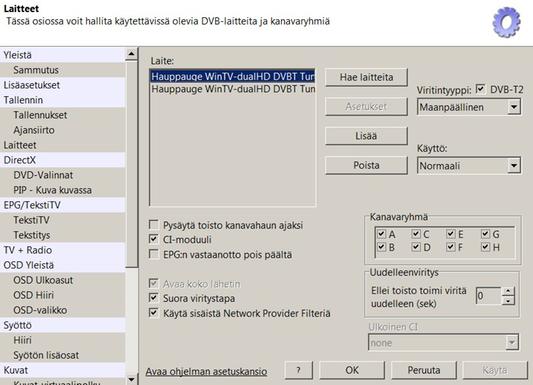Click the Lisää button
The width and height of the screenshot is (533, 385).
[x=366, y=136]
